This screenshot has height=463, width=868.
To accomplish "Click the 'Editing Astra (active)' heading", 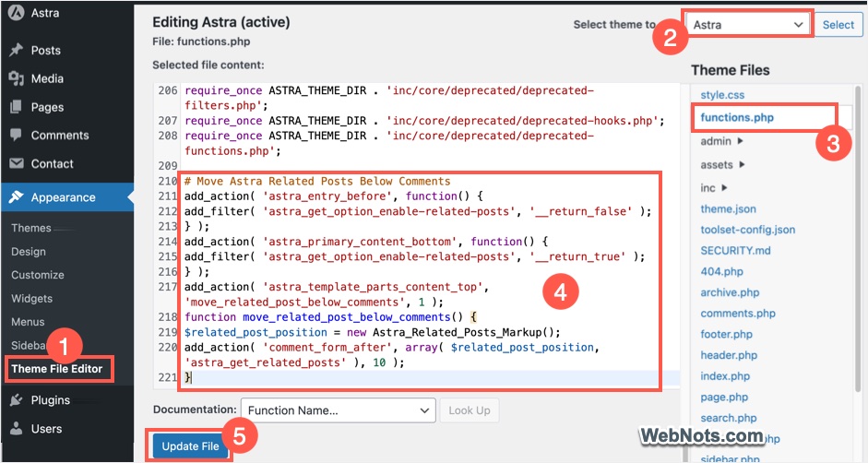I will (x=220, y=22).
